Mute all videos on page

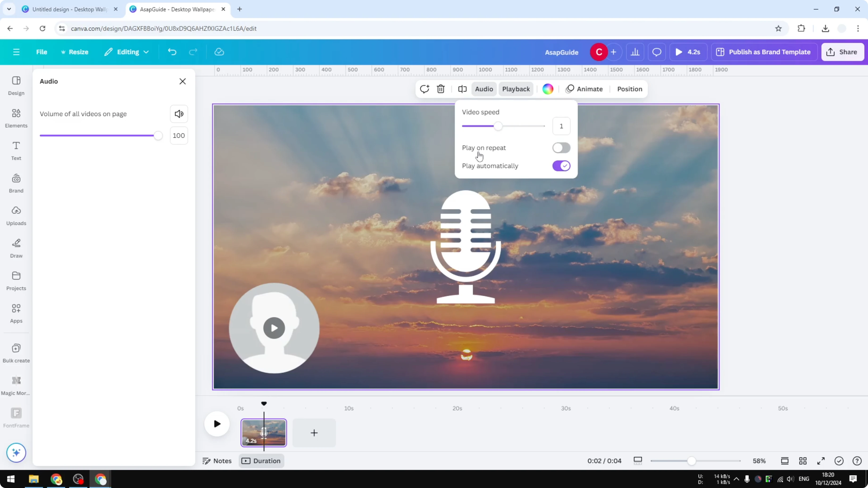coord(179,114)
